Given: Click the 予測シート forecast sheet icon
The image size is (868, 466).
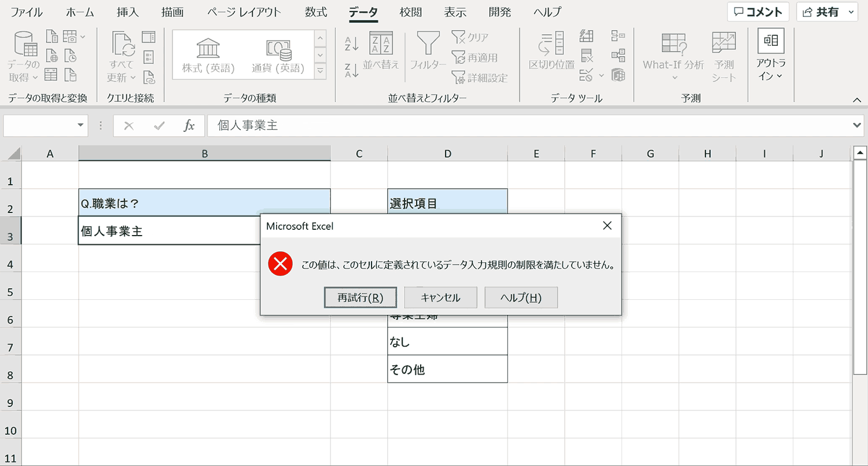Looking at the screenshot, I should [724, 56].
